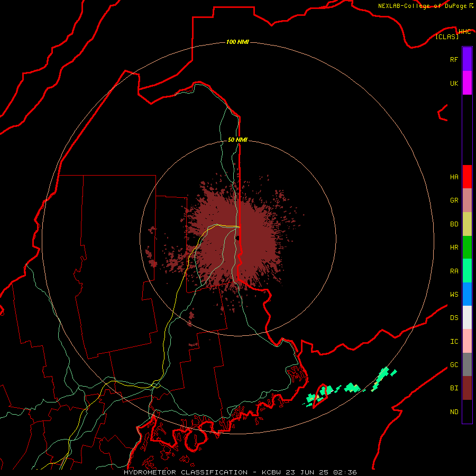Click the WS legend label

point(454,295)
